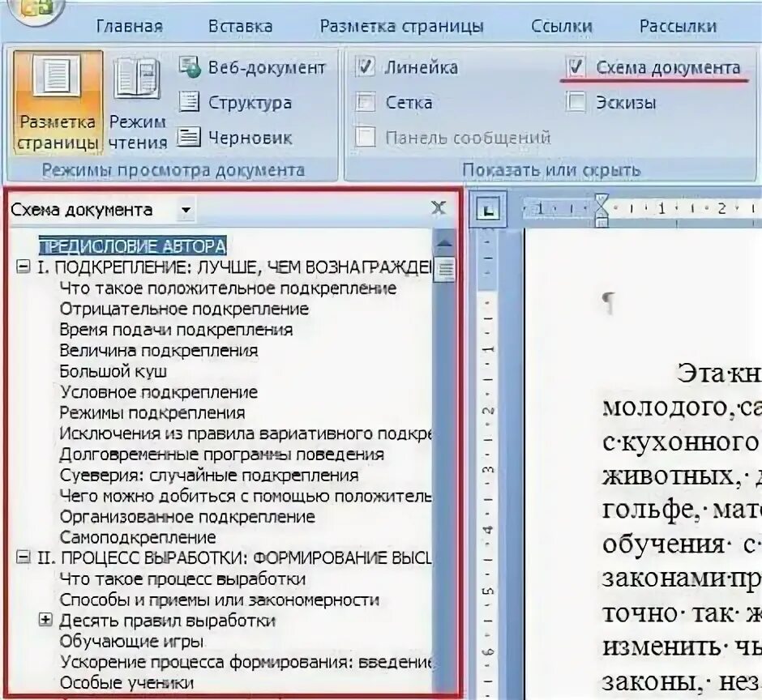
Task: Go to Отрицательное подкрепление heading
Action: [x=184, y=309]
